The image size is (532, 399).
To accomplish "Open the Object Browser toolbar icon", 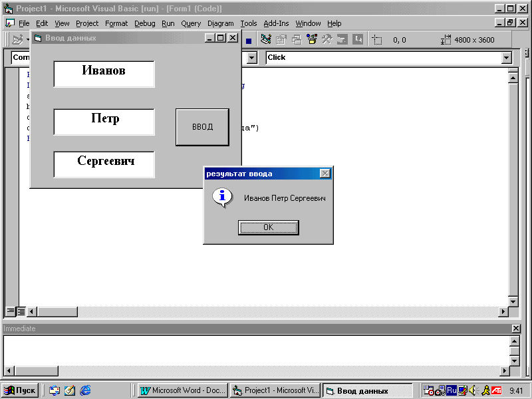I will [x=311, y=40].
